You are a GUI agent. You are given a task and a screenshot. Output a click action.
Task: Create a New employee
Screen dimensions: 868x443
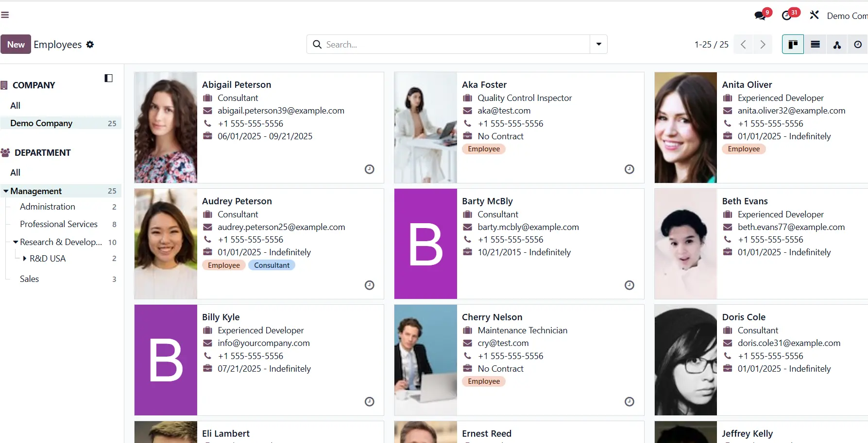click(x=16, y=44)
